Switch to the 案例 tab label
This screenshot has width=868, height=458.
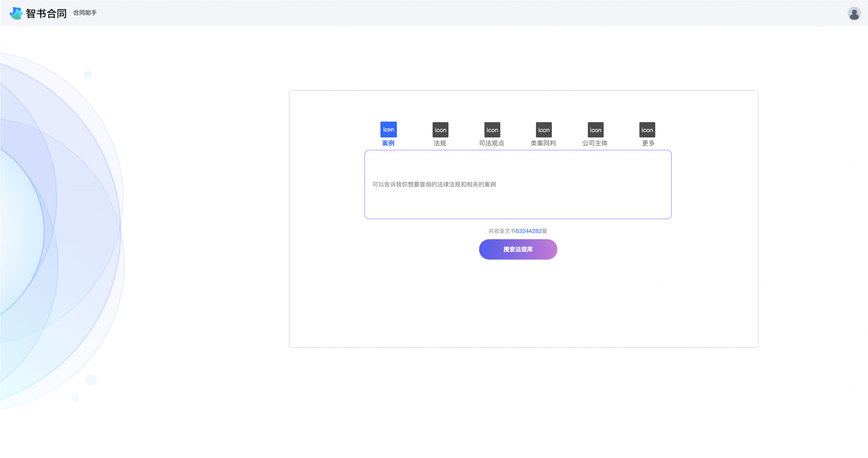(388, 143)
